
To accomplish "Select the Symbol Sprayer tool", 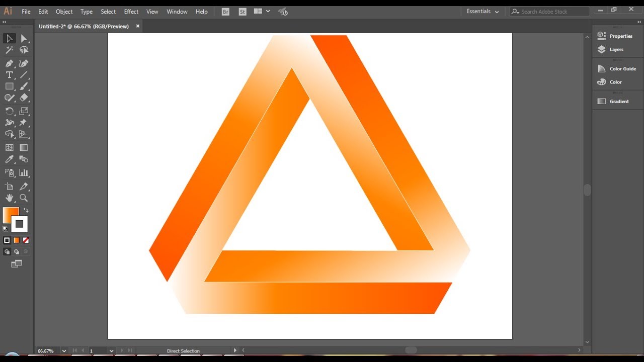I will pos(9,173).
